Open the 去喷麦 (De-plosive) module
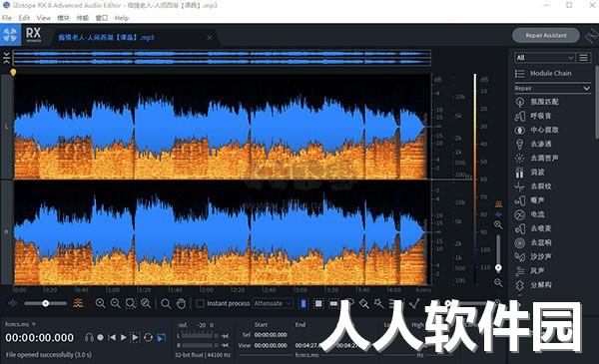 533,228
